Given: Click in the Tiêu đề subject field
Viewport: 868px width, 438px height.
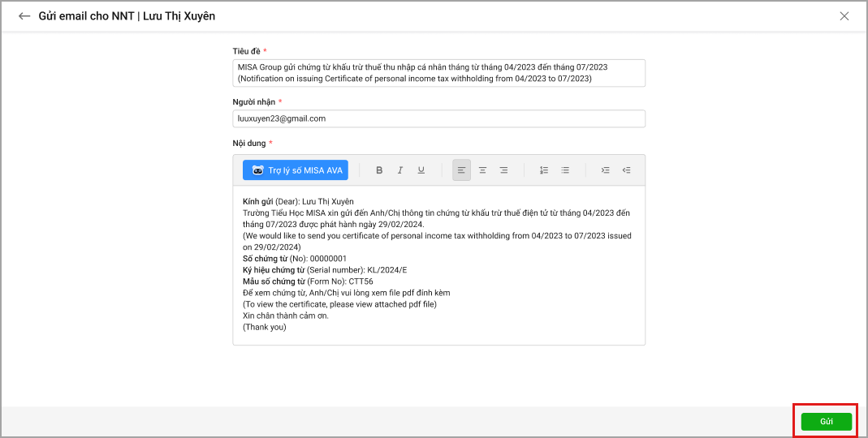Looking at the screenshot, I should coord(438,73).
